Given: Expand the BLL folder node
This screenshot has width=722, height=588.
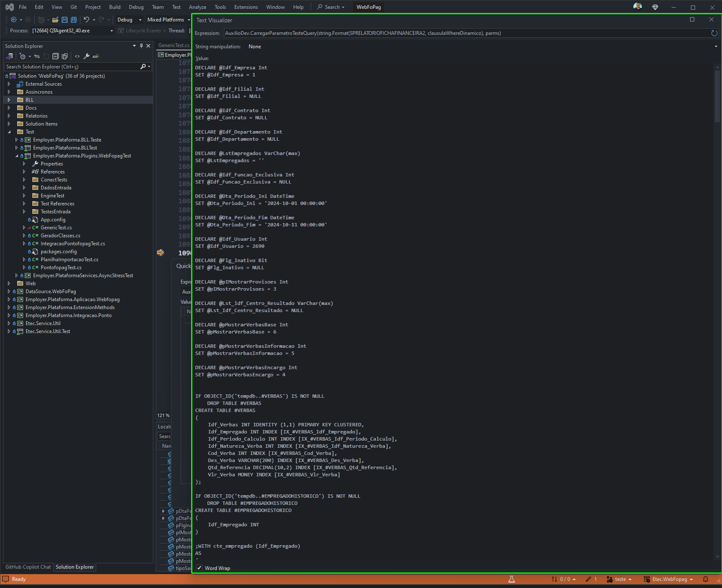Looking at the screenshot, I should [9, 100].
